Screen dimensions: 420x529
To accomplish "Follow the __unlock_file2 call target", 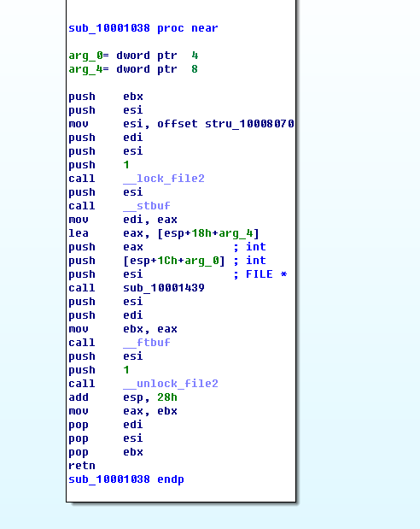I will click(x=171, y=384).
